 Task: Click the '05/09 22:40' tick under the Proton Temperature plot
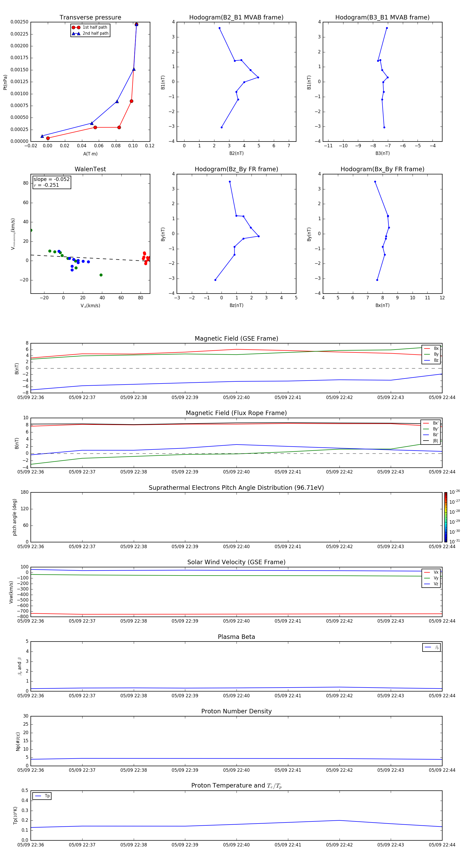click(x=236, y=845)
